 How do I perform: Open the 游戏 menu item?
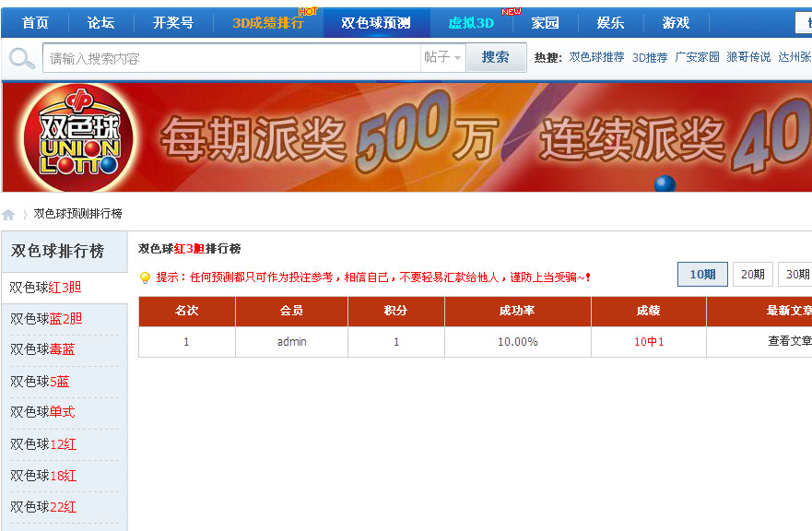[676, 23]
